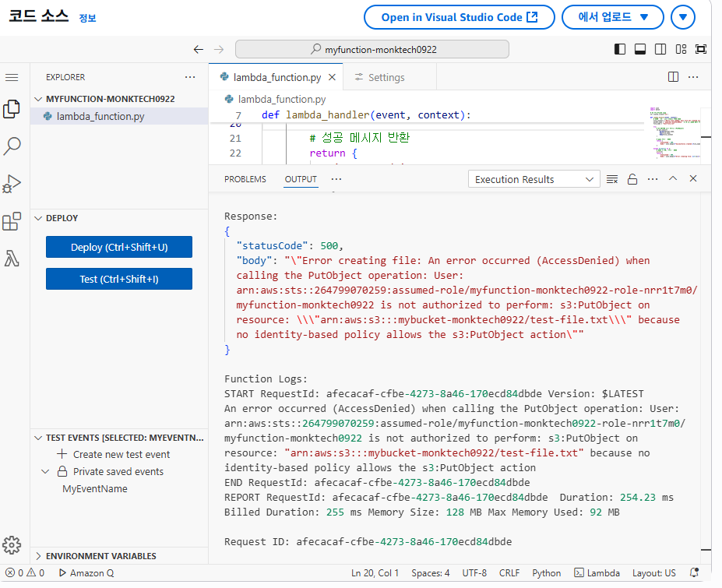Toggle secondary side bar layout icon
Screen dimensions: 722x588
click(x=660, y=49)
